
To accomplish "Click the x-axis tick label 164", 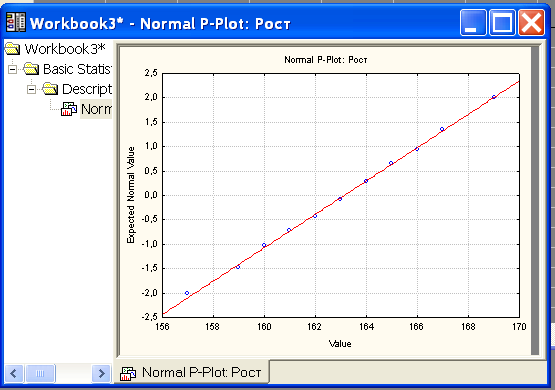I will pyautogui.click(x=366, y=327).
